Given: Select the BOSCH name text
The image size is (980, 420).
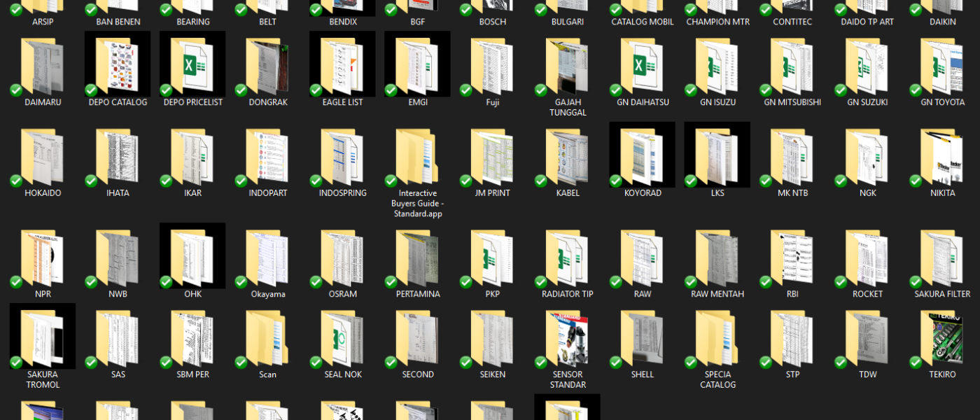Looking at the screenshot, I should (492, 22).
